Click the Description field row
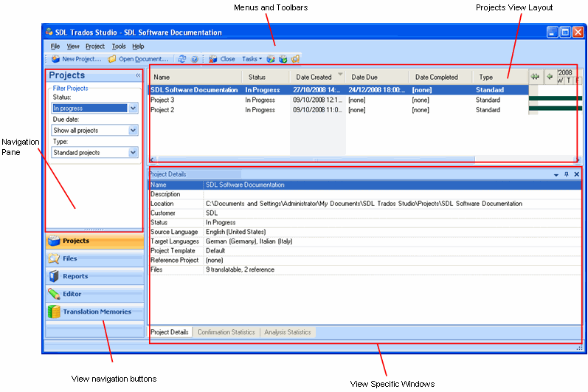Viewport: 588px width, 392px height. click(365, 194)
